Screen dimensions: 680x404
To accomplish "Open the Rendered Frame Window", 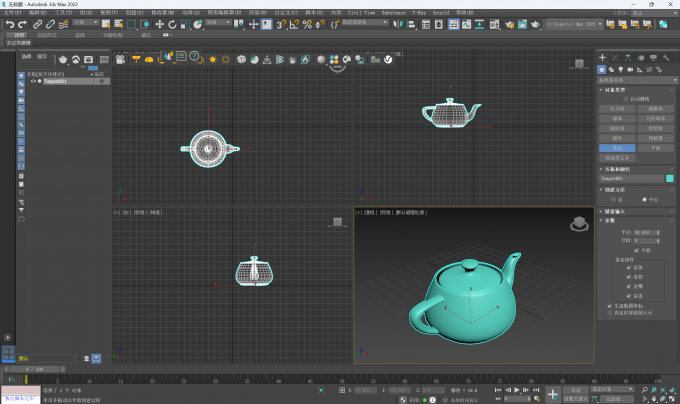I will click(522, 24).
